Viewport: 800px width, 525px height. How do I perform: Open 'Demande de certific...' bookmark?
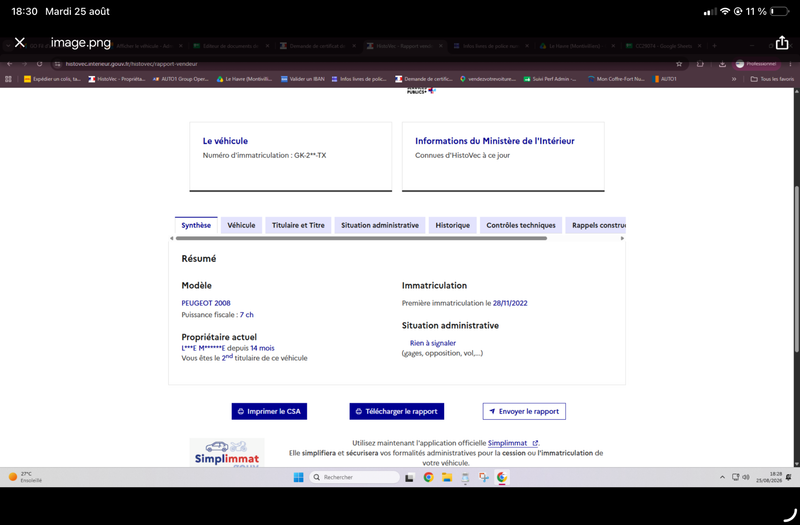click(423, 79)
